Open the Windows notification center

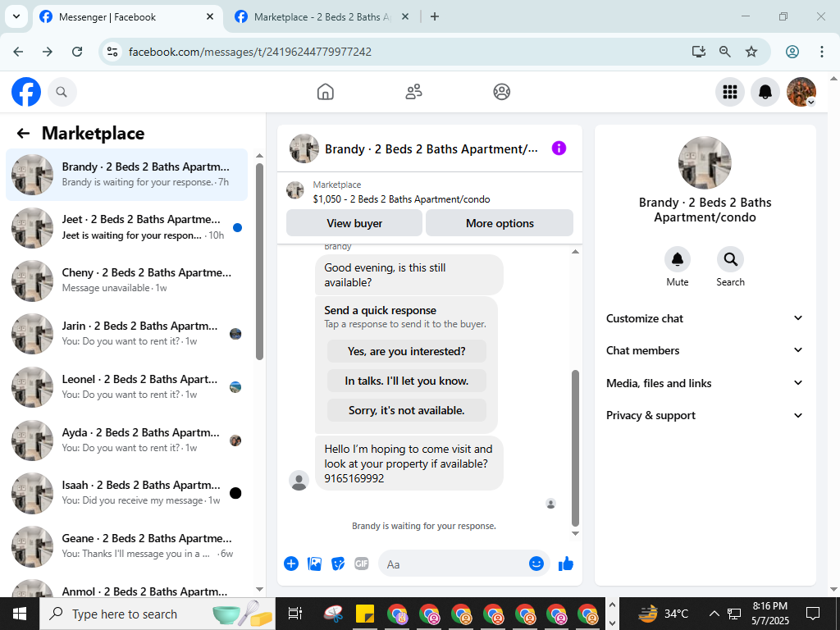813,614
